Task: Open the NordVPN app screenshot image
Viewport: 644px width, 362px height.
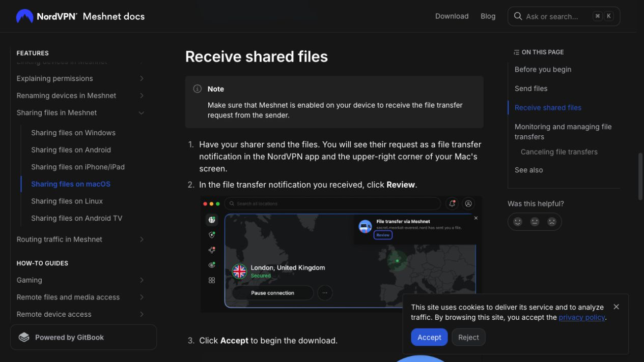Action: point(341,255)
